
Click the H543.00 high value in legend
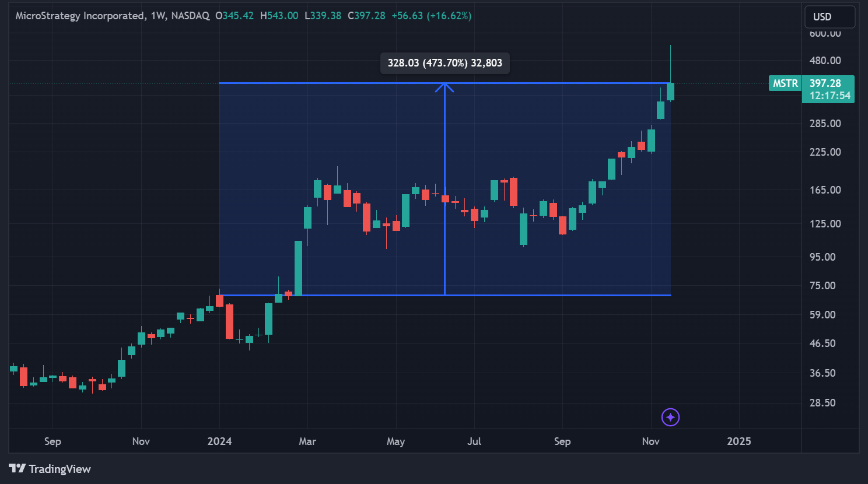coord(279,16)
